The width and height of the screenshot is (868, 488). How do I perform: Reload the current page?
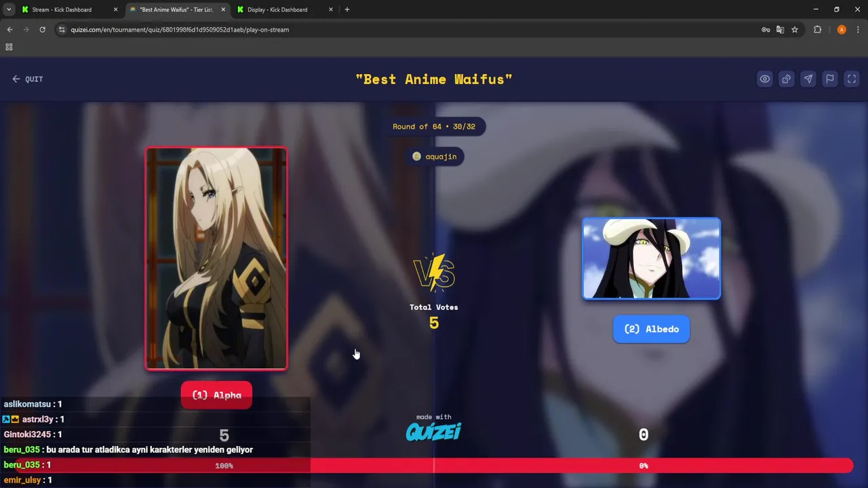(42, 30)
